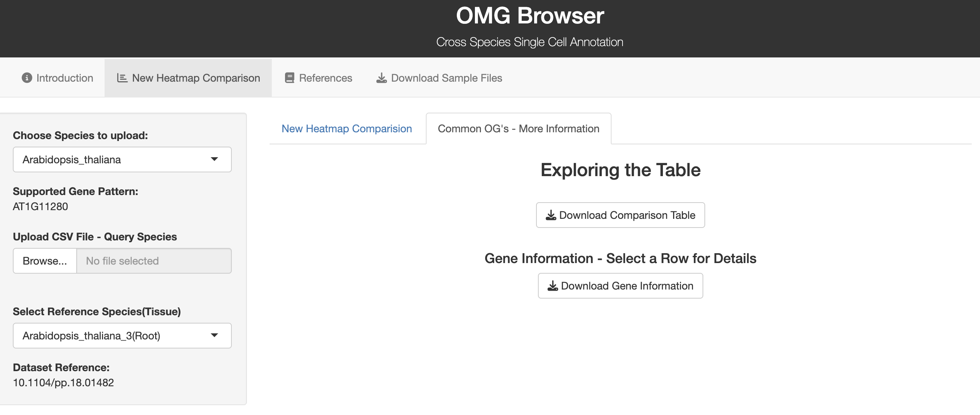
Task: Click the download icon inside Download Gene Information button
Action: (x=552, y=286)
